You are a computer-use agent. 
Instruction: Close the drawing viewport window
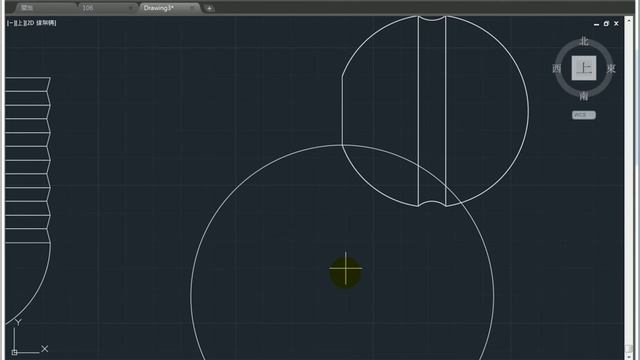[x=616, y=24]
